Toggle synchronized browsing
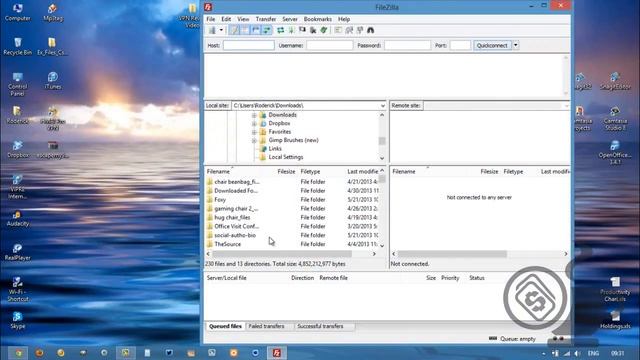This screenshot has height=360, width=640. coord(360,30)
